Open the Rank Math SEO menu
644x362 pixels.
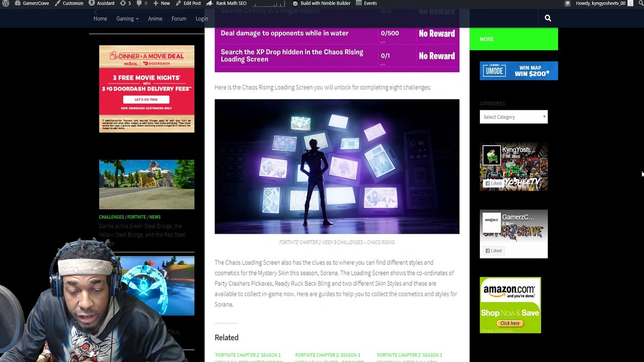coord(227,3)
